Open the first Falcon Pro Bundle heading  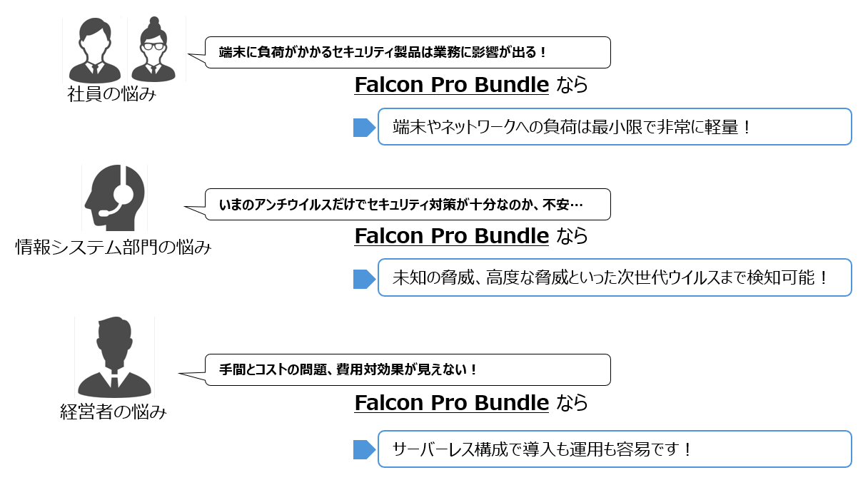coord(452,85)
